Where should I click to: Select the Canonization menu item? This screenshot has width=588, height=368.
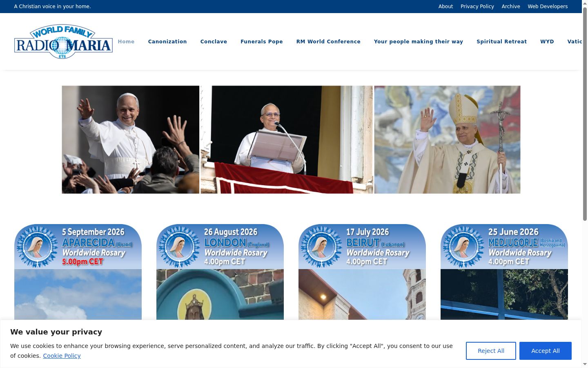tap(167, 42)
